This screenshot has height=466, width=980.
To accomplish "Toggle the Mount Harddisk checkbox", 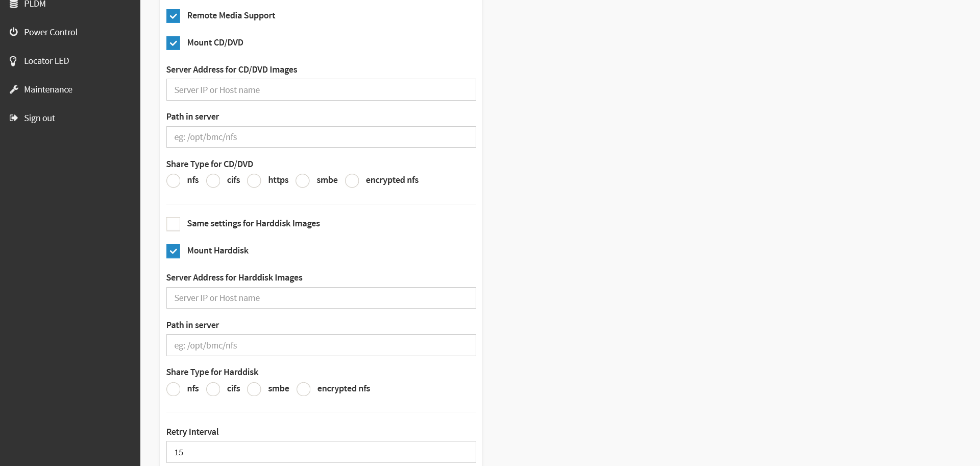I will click(x=173, y=251).
